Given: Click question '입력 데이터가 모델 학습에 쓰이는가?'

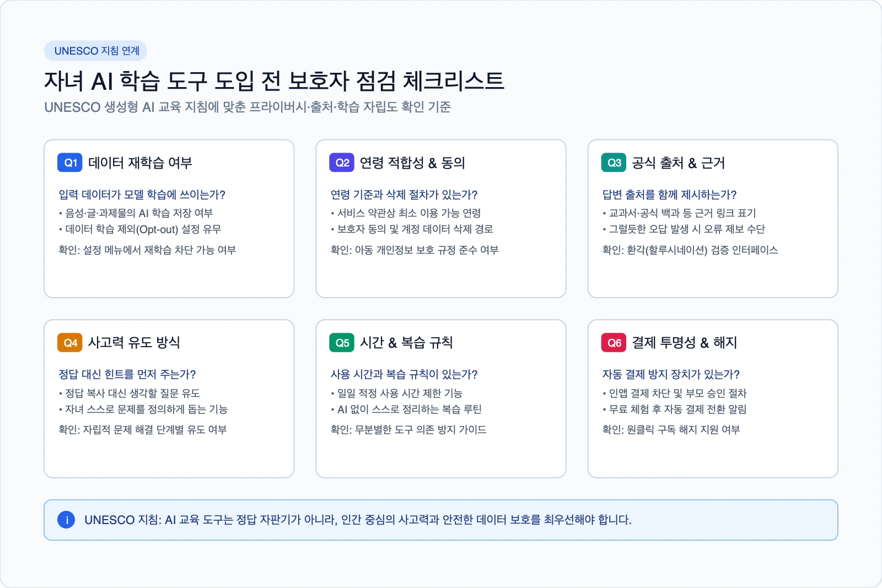Looking at the screenshot, I should click(142, 195).
